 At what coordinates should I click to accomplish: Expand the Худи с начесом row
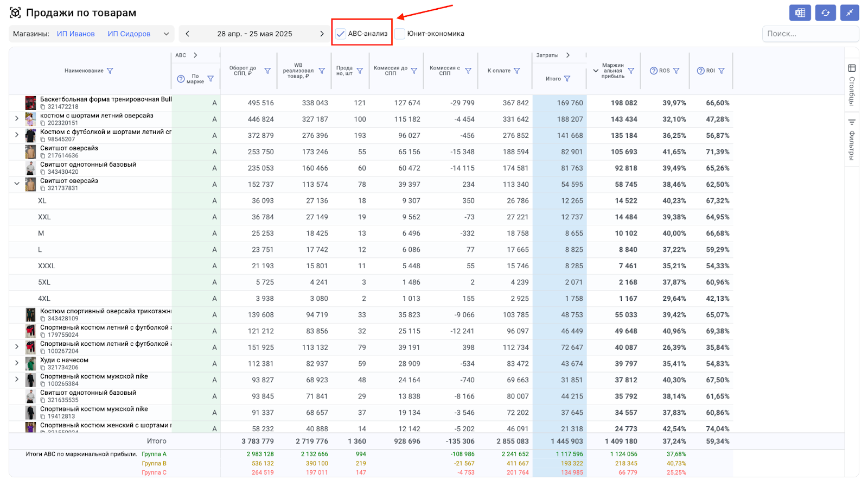17,363
